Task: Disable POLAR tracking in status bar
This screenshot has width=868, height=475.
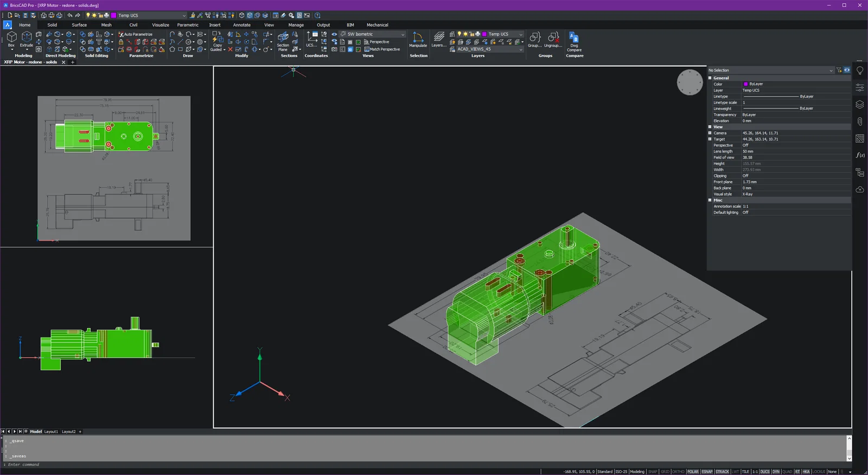Action: click(693, 472)
